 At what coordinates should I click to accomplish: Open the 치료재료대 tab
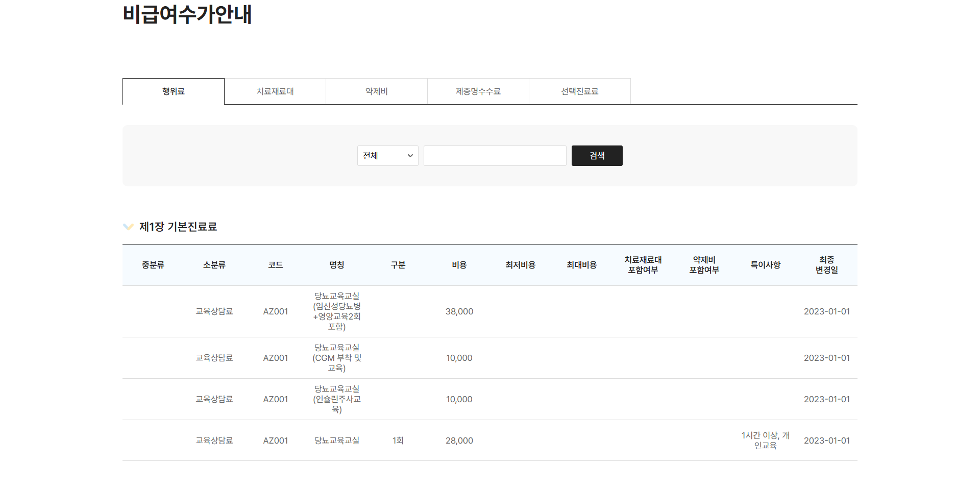pyautogui.click(x=275, y=91)
